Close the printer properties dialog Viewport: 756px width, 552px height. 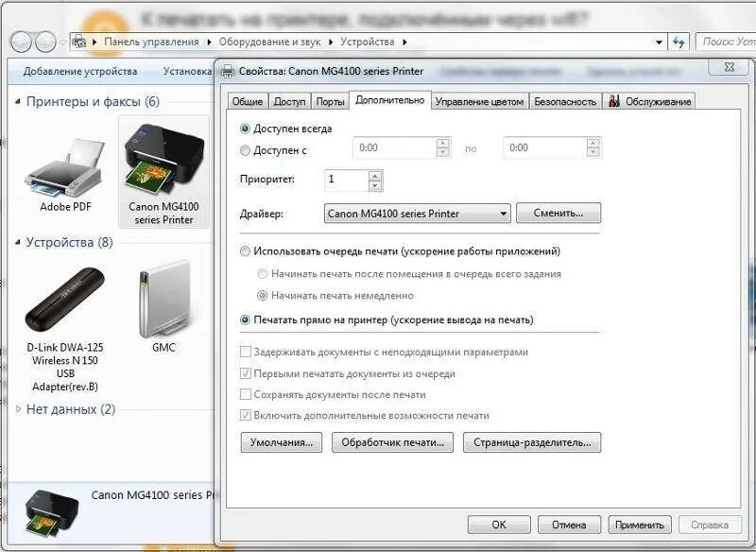(730, 67)
